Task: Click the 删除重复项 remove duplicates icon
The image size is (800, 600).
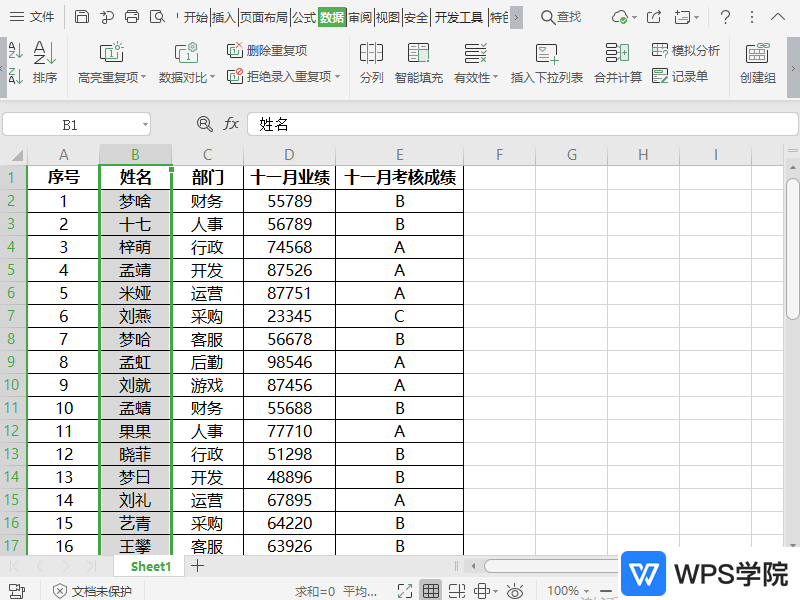Action: pyautogui.click(x=235, y=50)
